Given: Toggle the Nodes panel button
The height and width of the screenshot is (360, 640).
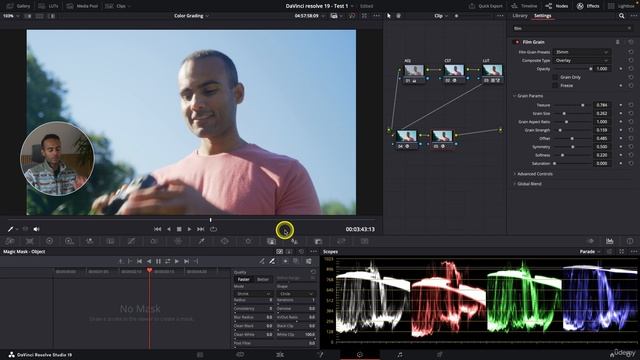Looking at the screenshot, I should 557,6.
